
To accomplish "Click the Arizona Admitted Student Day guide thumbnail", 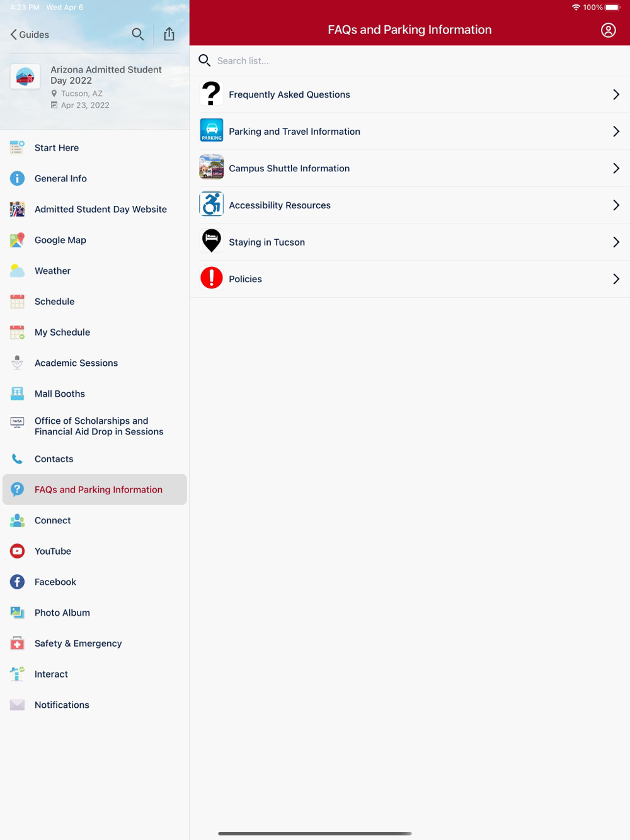I will 25,77.
